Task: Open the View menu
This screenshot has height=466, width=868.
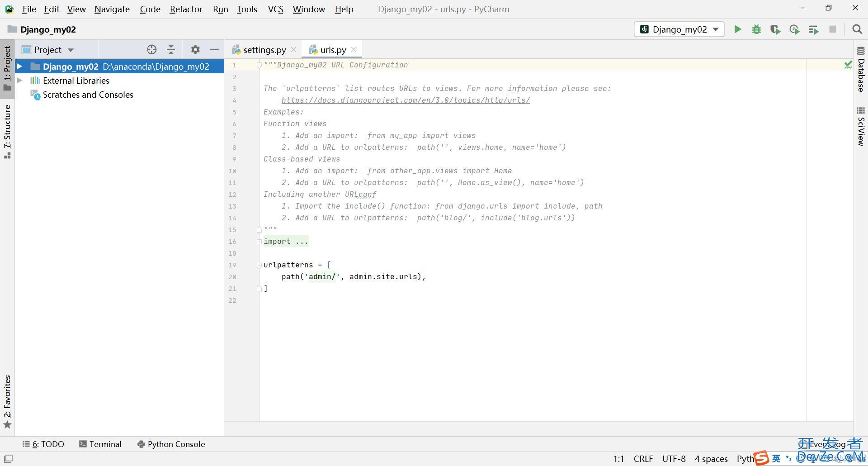Action: (x=76, y=9)
